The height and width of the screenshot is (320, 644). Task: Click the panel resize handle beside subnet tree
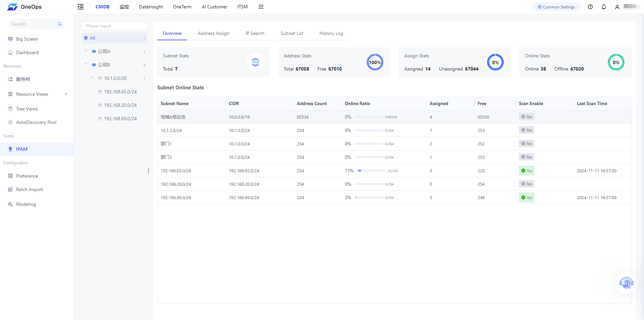pos(148,171)
